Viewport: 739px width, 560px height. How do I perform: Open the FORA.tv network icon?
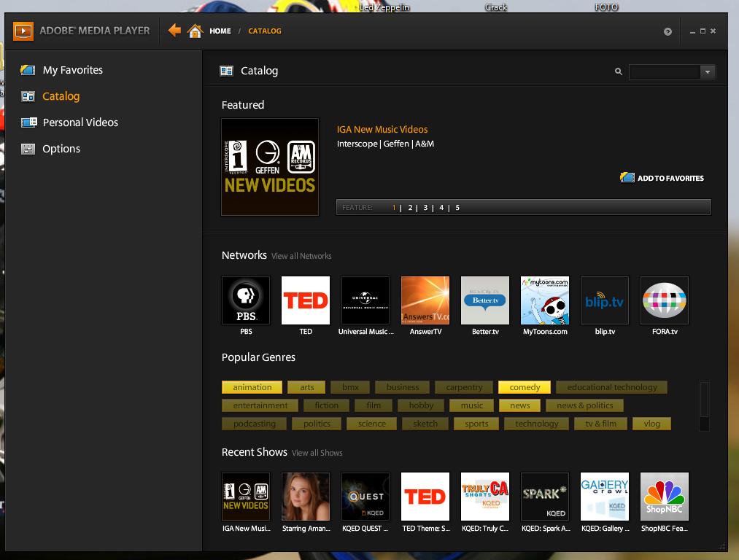665,300
